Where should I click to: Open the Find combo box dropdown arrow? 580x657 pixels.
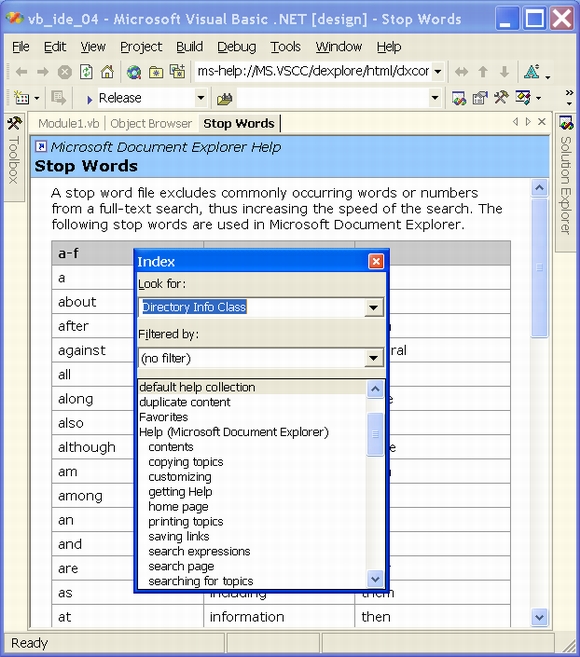click(x=435, y=98)
